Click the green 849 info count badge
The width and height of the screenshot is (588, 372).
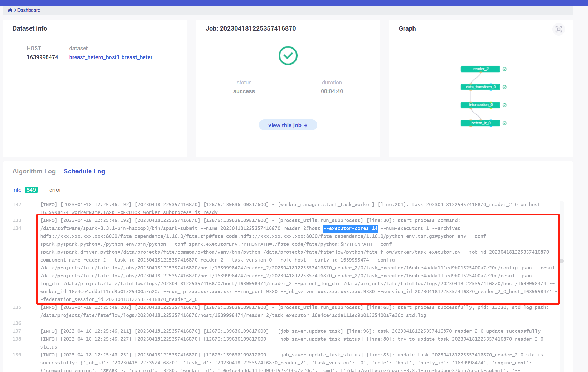31,190
